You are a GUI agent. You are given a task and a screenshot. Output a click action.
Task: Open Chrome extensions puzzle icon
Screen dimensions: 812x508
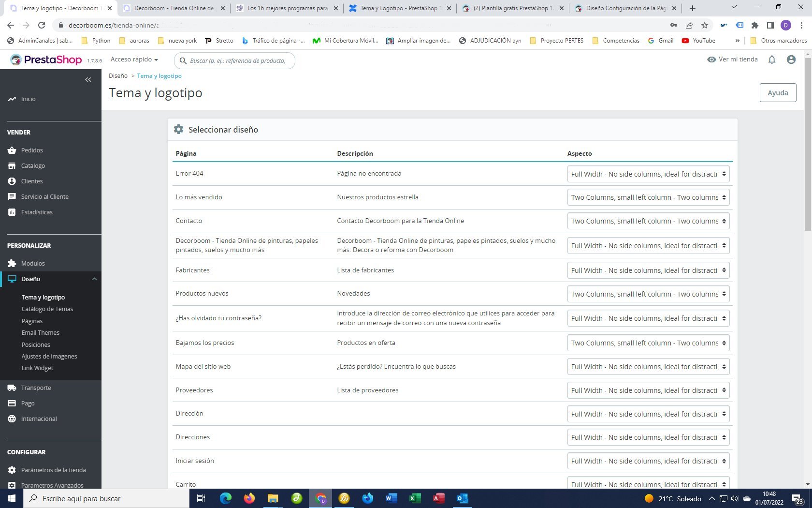(x=755, y=25)
